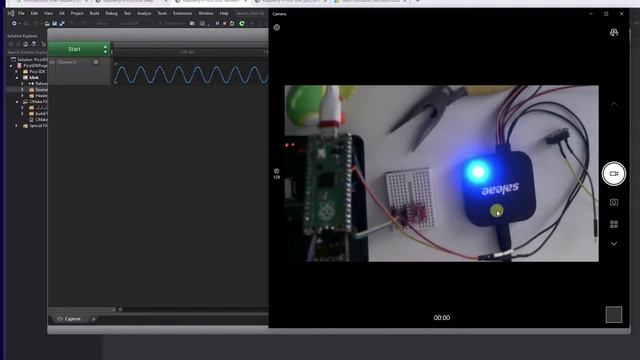Click the horizontal scrollbar handle in Logic
640x360 pixels.
(120, 310)
